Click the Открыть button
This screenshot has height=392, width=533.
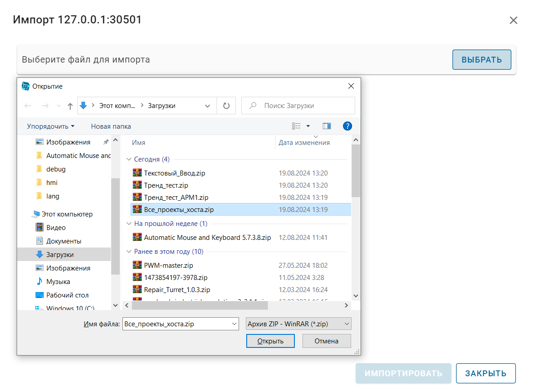270,341
